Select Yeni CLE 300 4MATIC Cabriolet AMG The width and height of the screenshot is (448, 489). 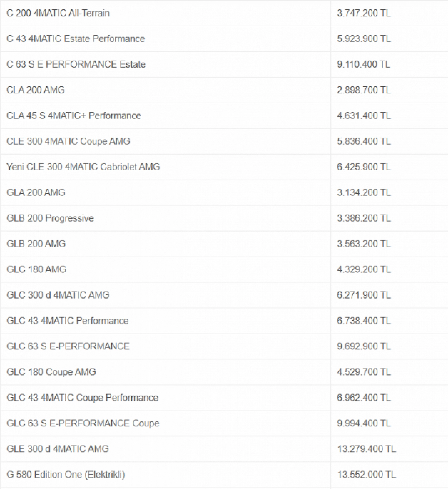tap(83, 167)
